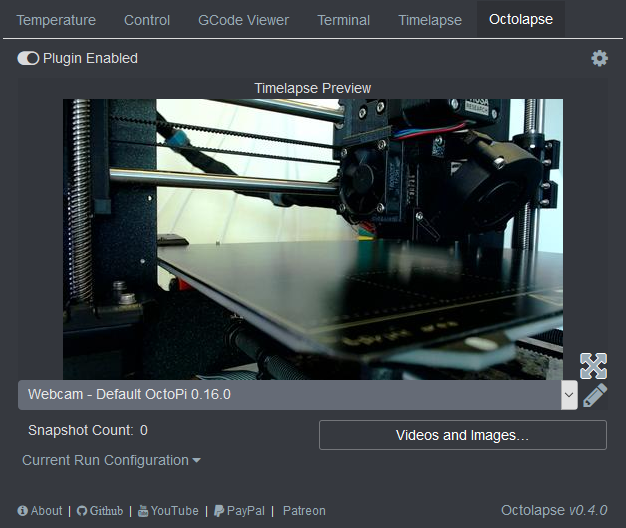The image size is (626, 528).
Task: Follow the PayPal link text
Action: pyautogui.click(x=246, y=511)
